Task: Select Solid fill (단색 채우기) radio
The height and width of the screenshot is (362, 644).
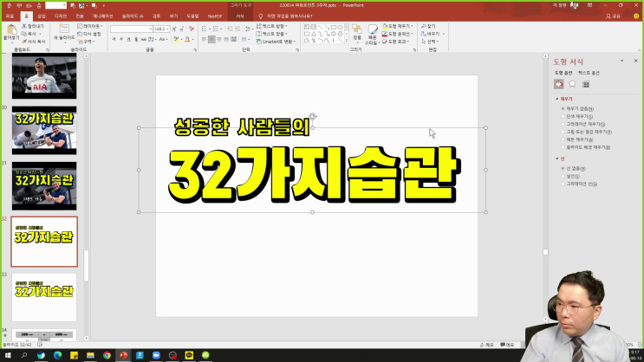Action: pos(563,117)
